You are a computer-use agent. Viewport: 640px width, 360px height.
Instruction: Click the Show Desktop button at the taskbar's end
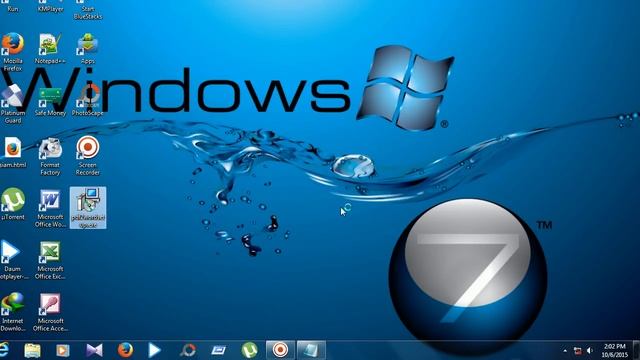636,350
